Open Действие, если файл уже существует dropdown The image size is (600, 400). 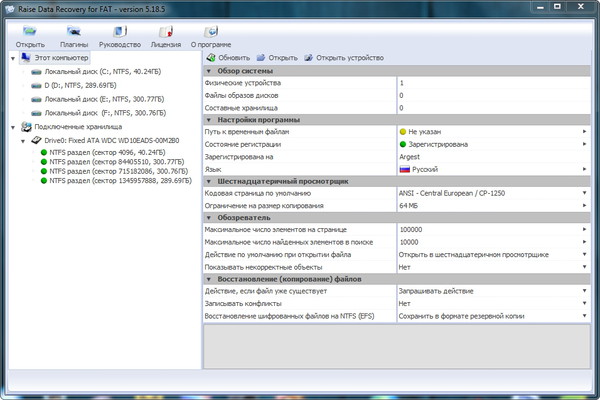tap(584, 291)
